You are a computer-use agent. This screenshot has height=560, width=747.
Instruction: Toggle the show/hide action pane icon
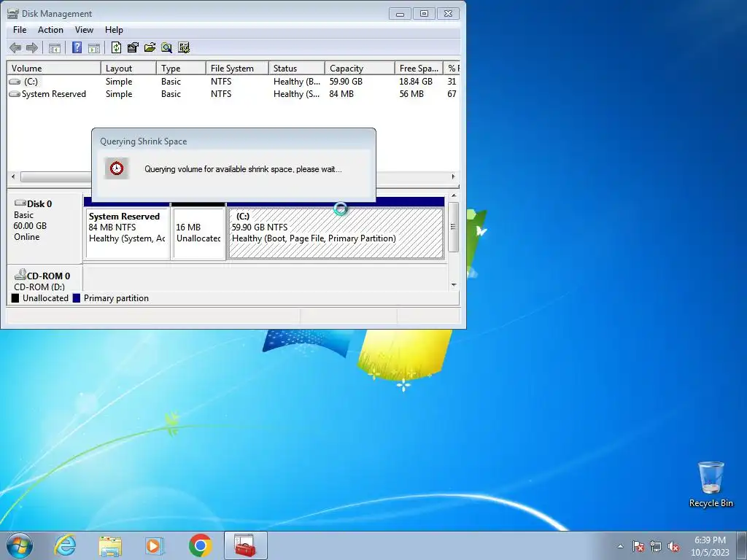94,47
